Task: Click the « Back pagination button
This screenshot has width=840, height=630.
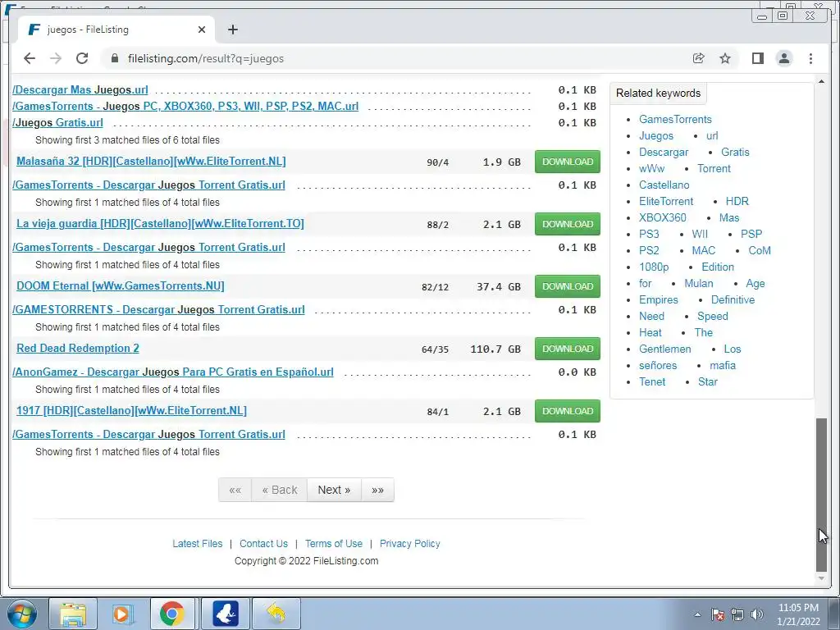Action: [279, 491]
